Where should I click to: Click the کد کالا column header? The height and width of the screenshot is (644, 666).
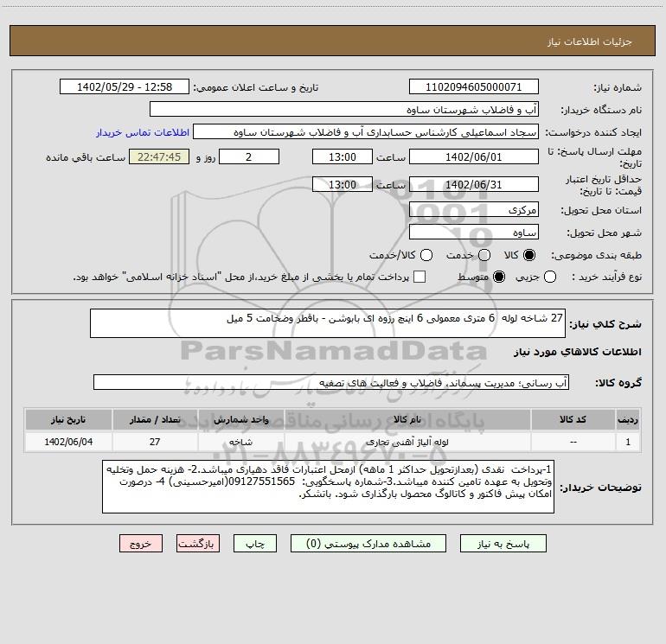tap(573, 419)
